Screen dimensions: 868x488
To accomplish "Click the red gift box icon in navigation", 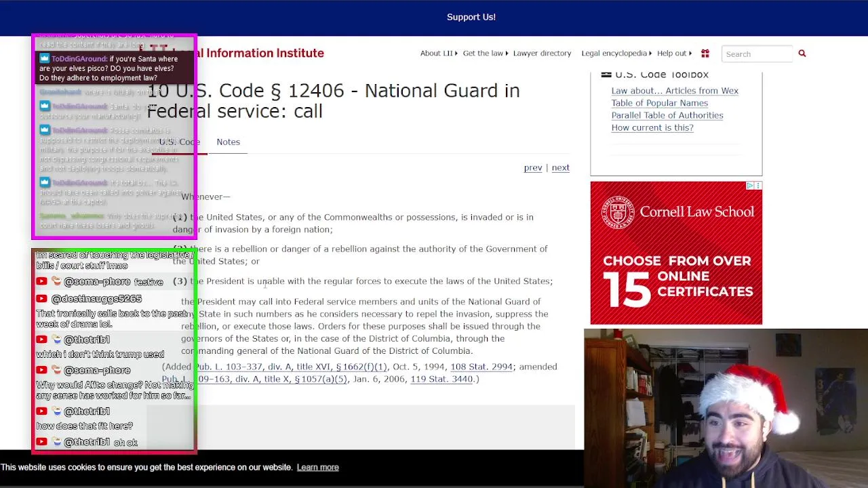I will tap(705, 54).
